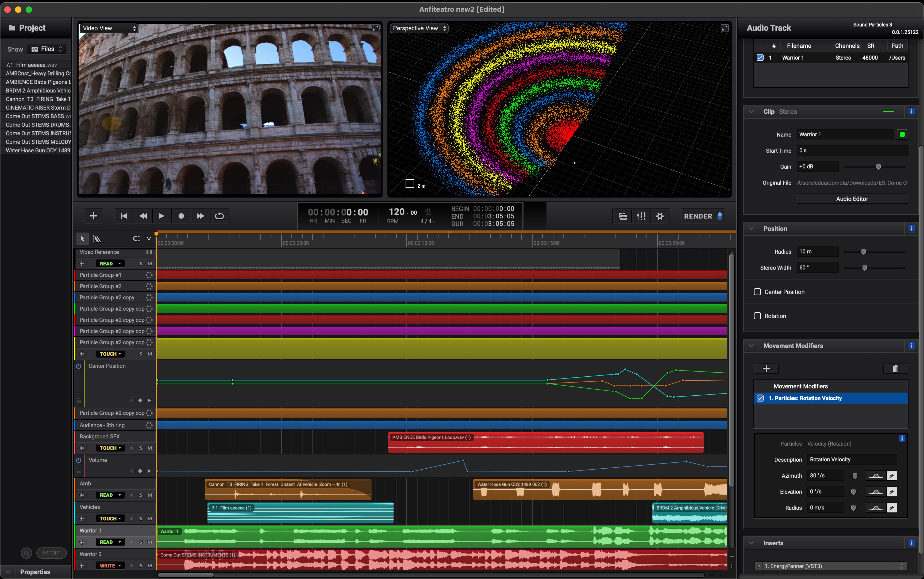Enable the Rotation checkbox
924x579 pixels.
757,316
